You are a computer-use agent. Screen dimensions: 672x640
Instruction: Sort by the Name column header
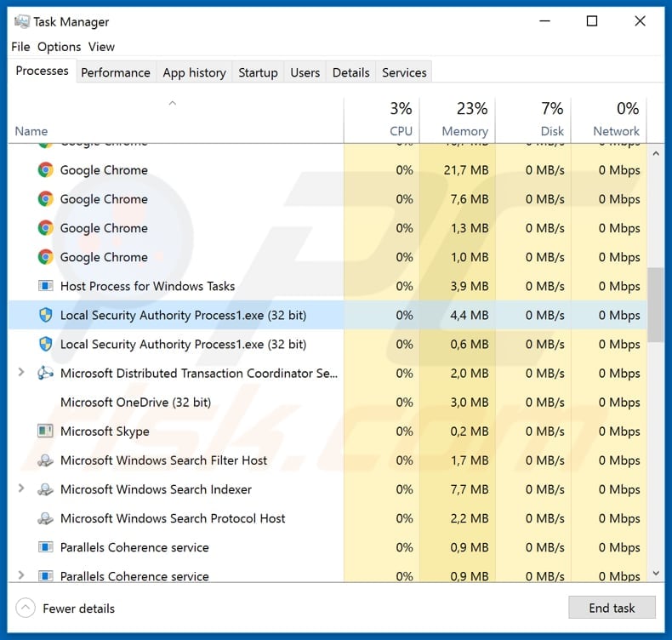coord(31,131)
